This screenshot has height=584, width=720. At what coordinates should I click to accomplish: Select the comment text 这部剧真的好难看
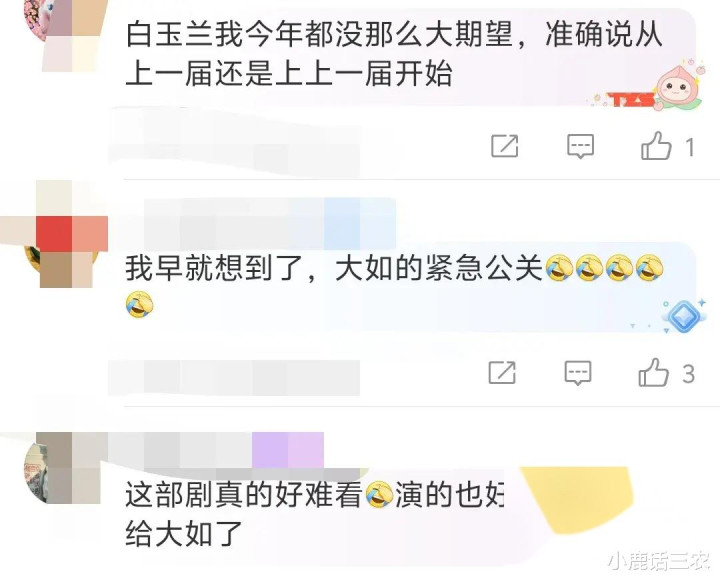click(x=244, y=495)
